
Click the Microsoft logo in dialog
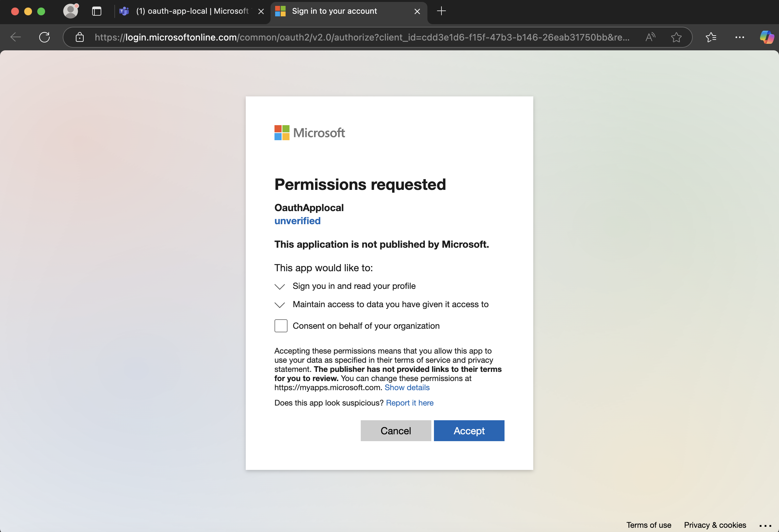tap(309, 133)
